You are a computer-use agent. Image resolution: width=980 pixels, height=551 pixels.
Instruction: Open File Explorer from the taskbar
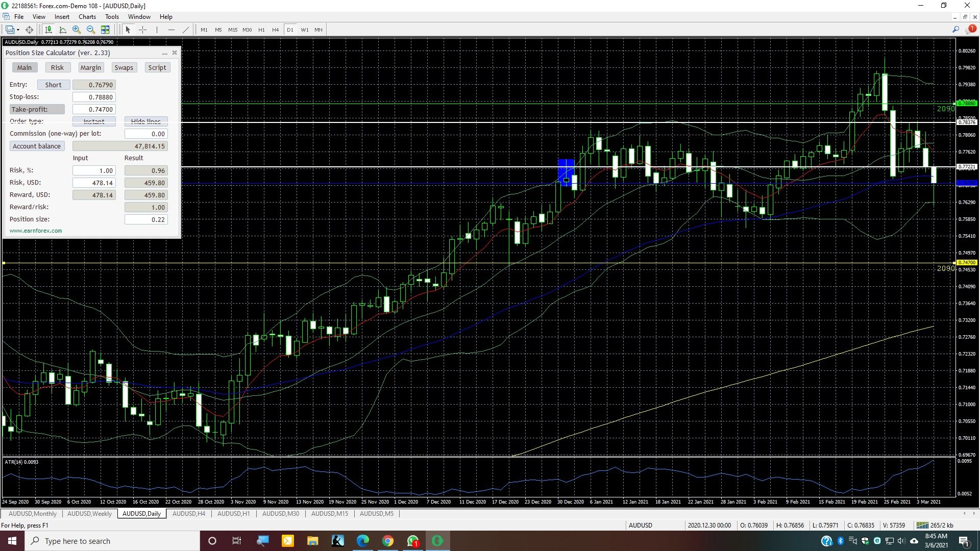pyautogui.click(x=312, y=541)
